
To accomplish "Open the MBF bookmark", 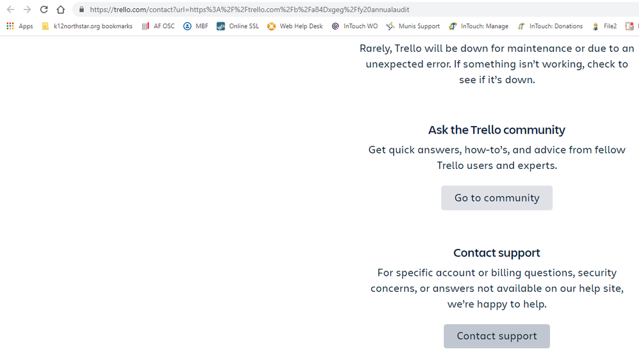I will 196,26.
